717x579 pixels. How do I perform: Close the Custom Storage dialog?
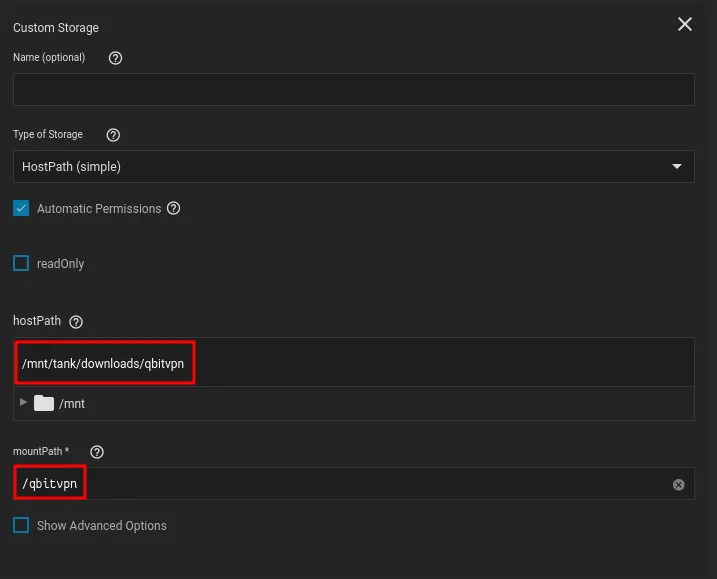pyautogui.click(x=685, y=24)
